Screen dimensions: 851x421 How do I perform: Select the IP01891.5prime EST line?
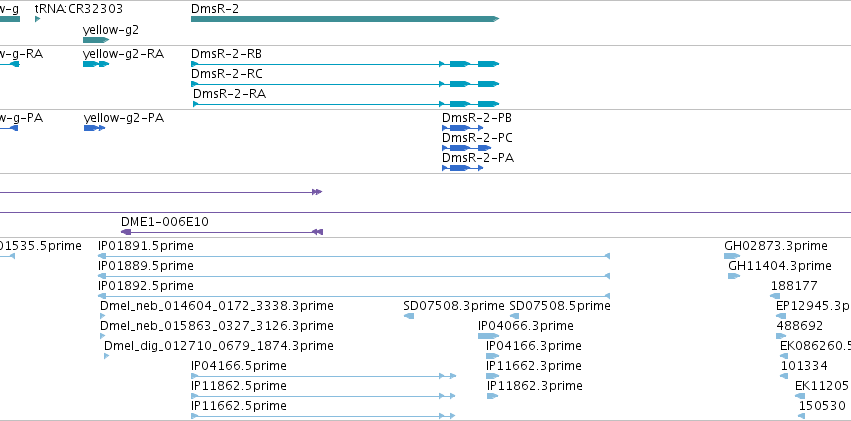pyautogui.click(x=354, y=256)
